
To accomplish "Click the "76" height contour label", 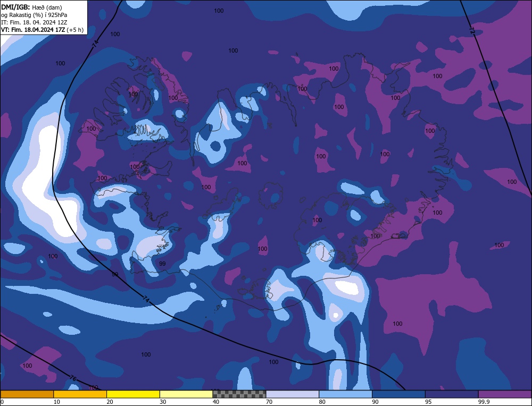I will click(72, 378).
